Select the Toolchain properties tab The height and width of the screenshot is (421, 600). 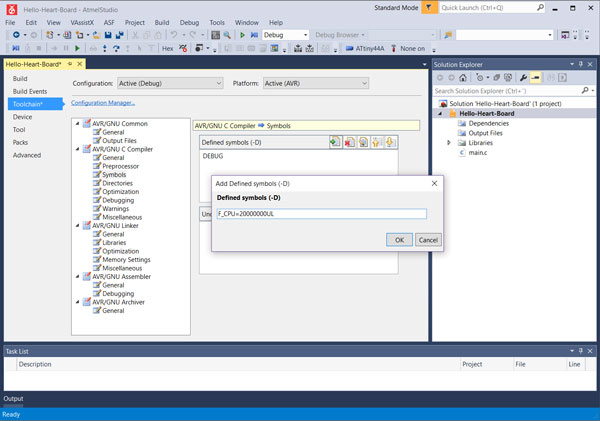35,104
